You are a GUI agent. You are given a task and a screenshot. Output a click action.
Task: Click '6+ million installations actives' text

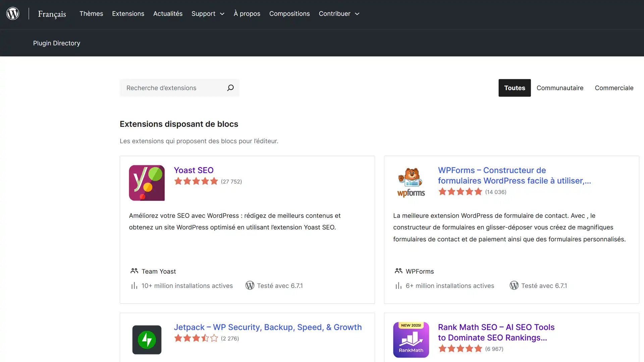[x=450, y=286]
